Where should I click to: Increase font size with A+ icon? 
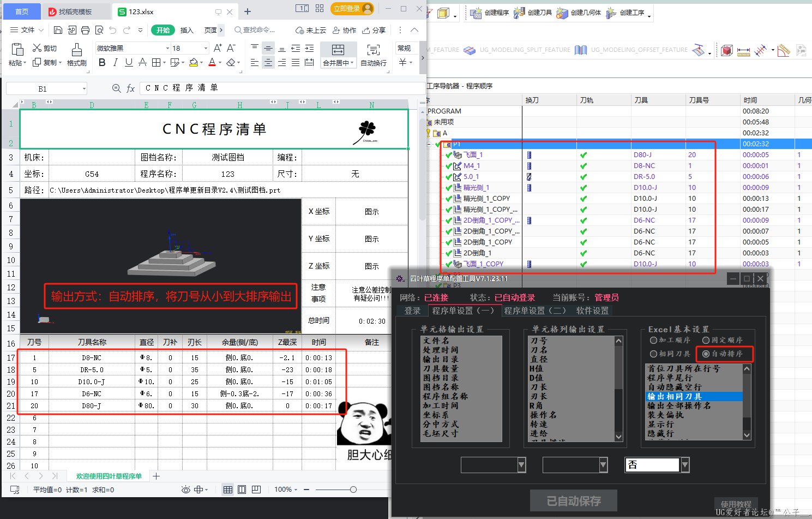pos(218,48)
